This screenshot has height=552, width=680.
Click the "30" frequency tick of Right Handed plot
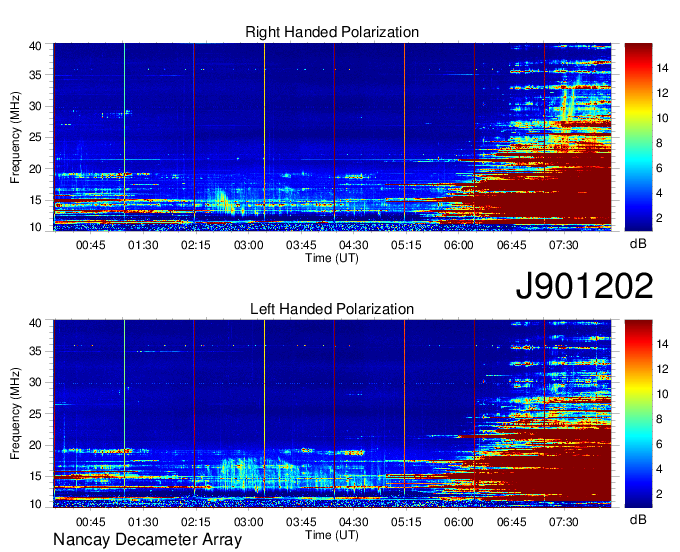click(36, 106)
